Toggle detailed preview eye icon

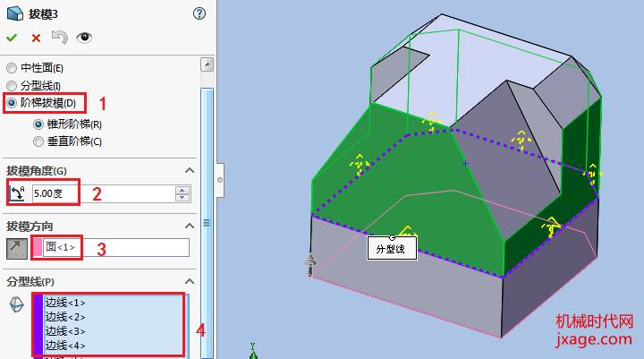(84, 38)
